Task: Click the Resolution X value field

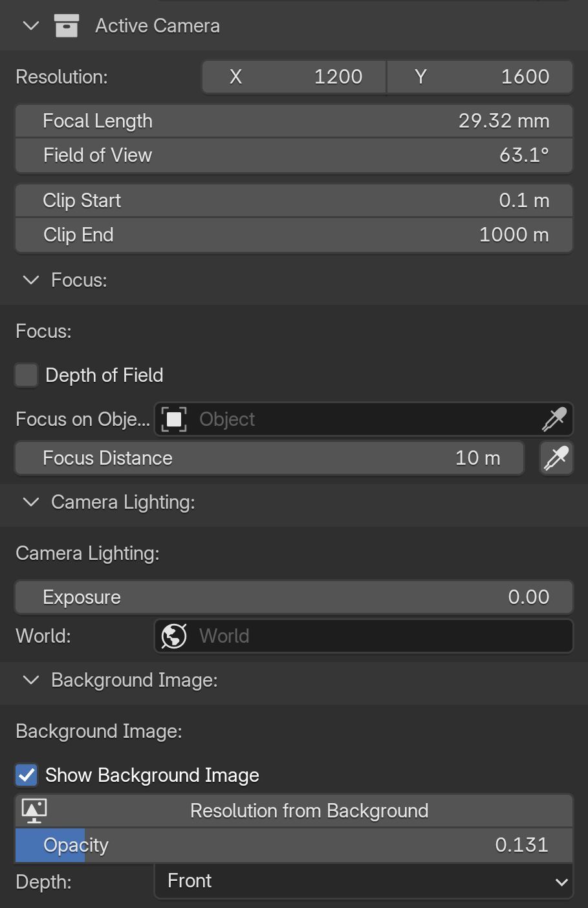Action: point(294,77)
